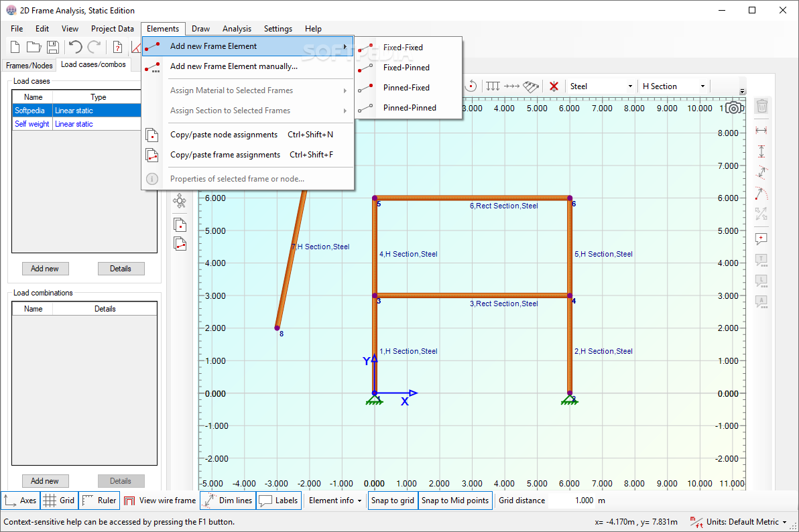Viewport: 799px width, 532px height.
Task: Toggle Snap to Mid points
Action: (455, 501)
